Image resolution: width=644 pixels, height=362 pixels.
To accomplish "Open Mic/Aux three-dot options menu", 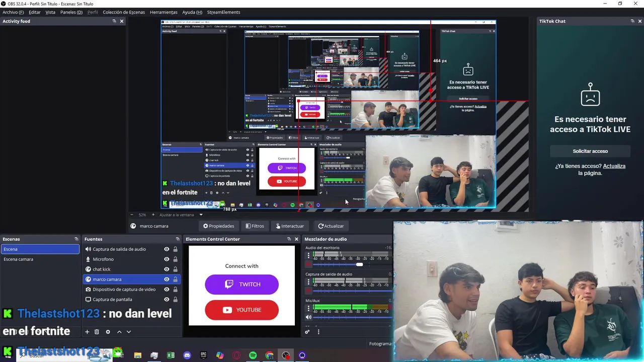I will [x=308, y=308].
